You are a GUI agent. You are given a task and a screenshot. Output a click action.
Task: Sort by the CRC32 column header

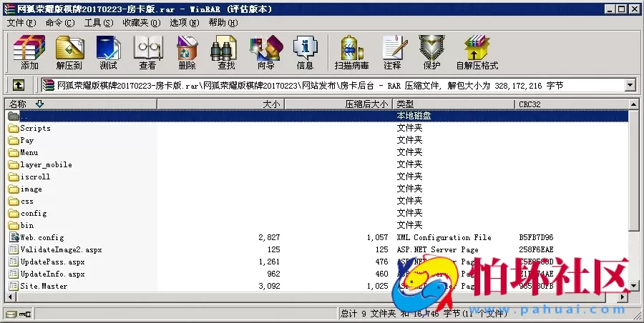571,104
